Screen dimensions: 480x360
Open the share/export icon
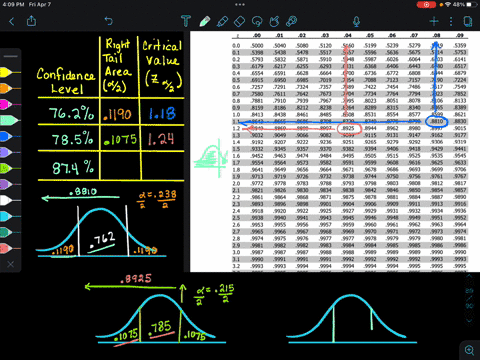tap(31, 21)
